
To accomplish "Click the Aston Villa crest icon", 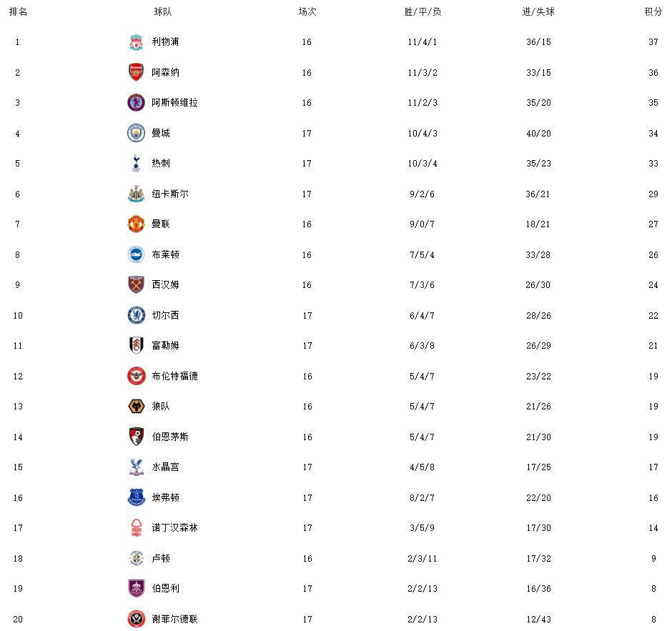I will point(136,103).
